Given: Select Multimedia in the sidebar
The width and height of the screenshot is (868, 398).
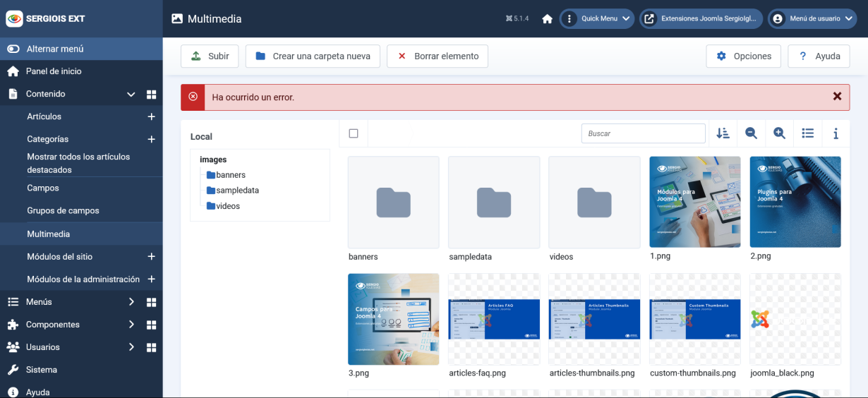Looking at the screenshot, I should pyautogui.click(x=81, y=234).
